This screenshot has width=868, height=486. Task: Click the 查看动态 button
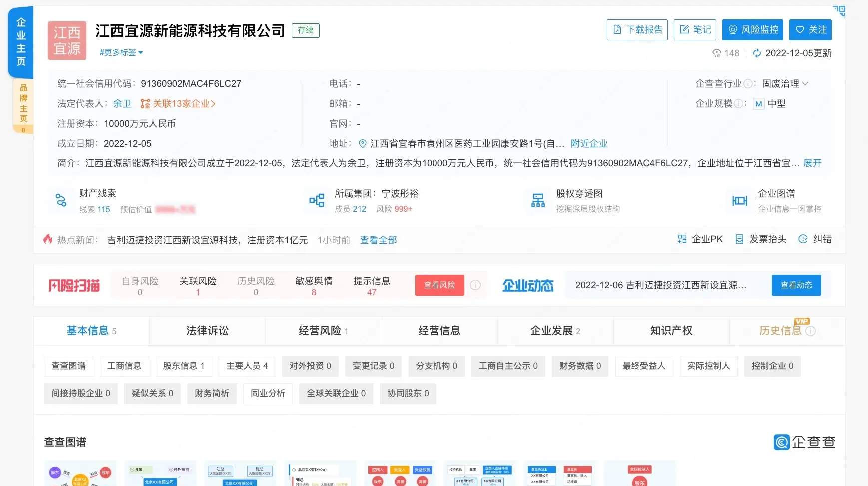(x=796, y=285)
